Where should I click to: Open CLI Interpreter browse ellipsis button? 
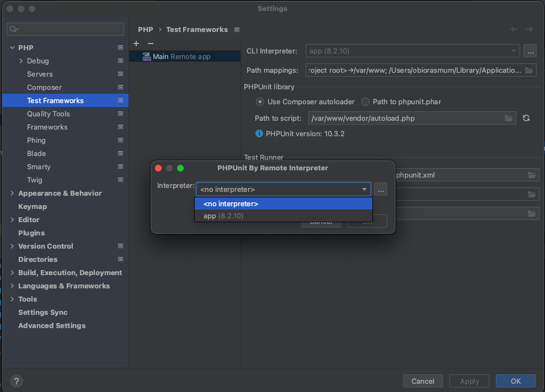point(530,51)
